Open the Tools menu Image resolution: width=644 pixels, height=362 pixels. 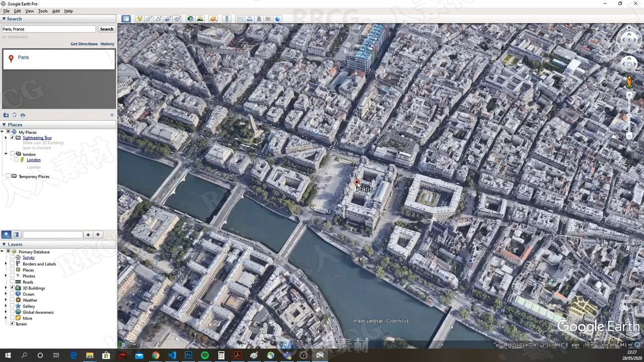43,11
